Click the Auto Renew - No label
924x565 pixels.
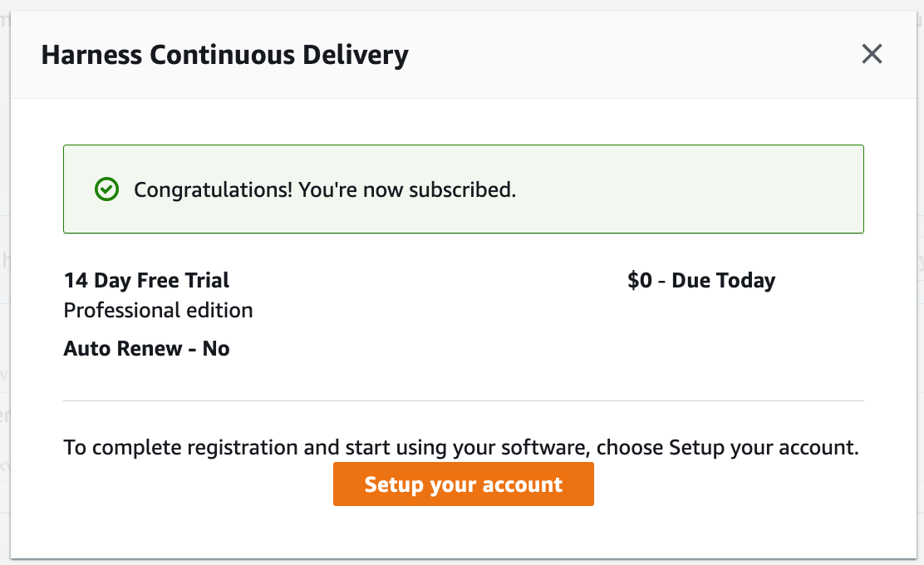146,348
